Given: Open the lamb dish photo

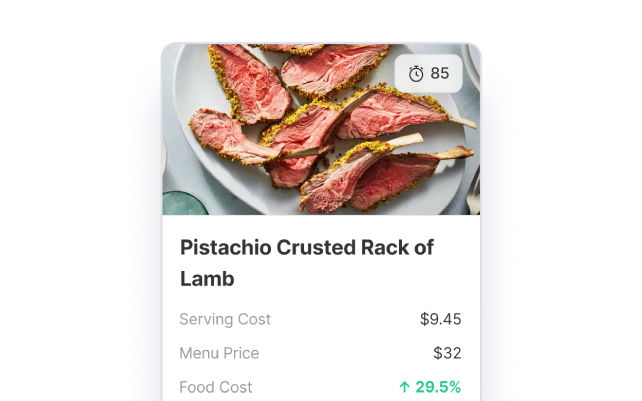Looking at the screenshot, I should click(320, 130).
